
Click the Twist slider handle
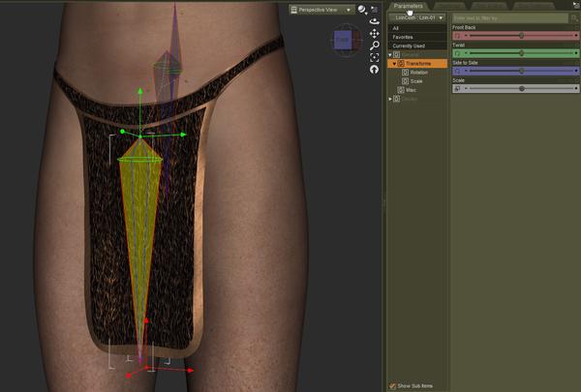point(521,53)
